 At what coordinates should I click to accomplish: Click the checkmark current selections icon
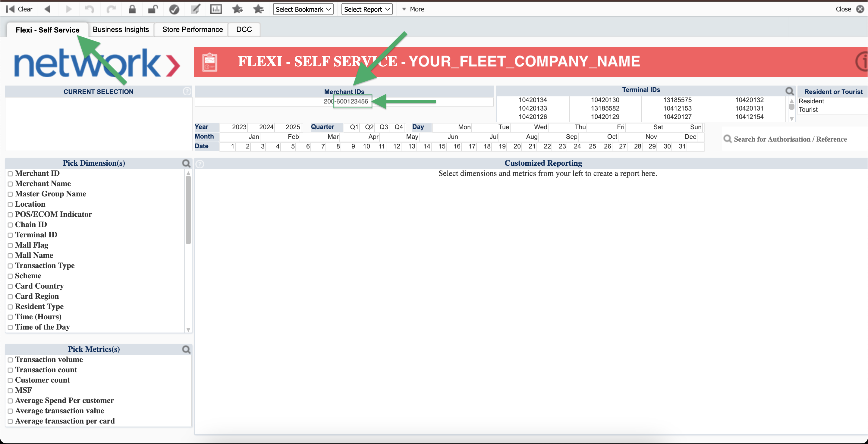[x=174, y=9]
